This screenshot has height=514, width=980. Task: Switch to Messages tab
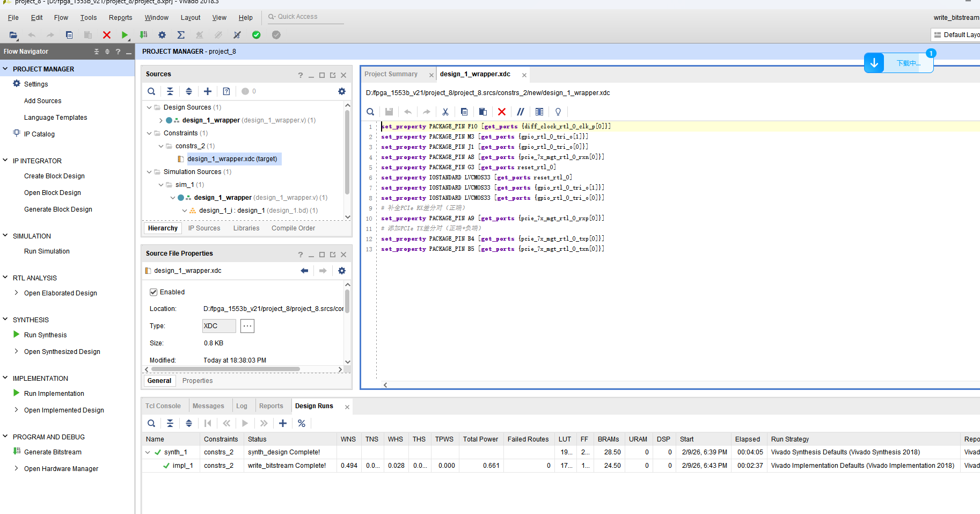(x=208, y=406)
